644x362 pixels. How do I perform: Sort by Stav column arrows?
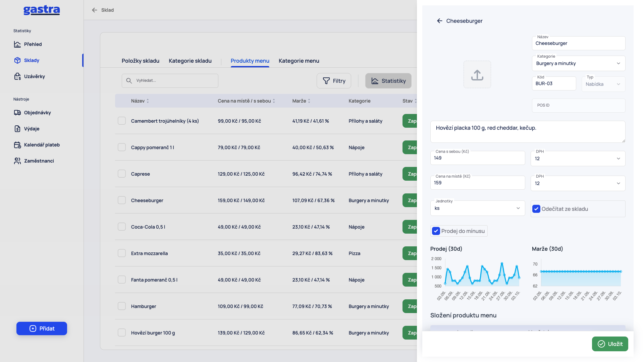point(415,101)
